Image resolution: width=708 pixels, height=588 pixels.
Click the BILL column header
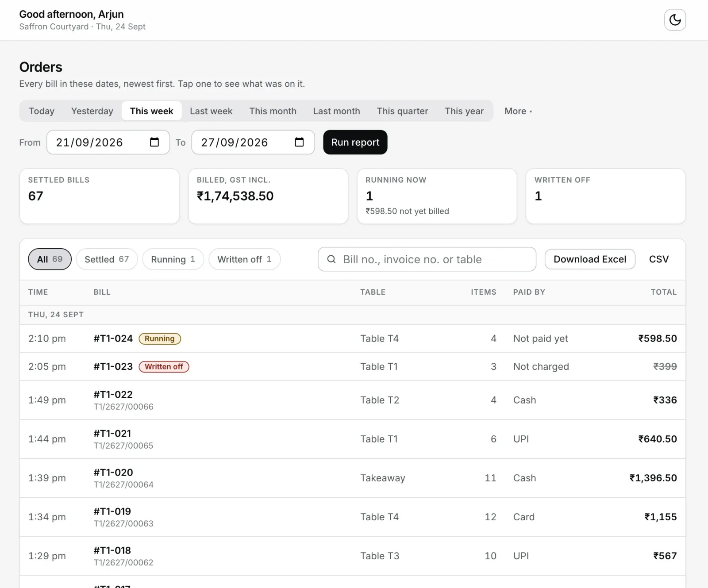102,292
